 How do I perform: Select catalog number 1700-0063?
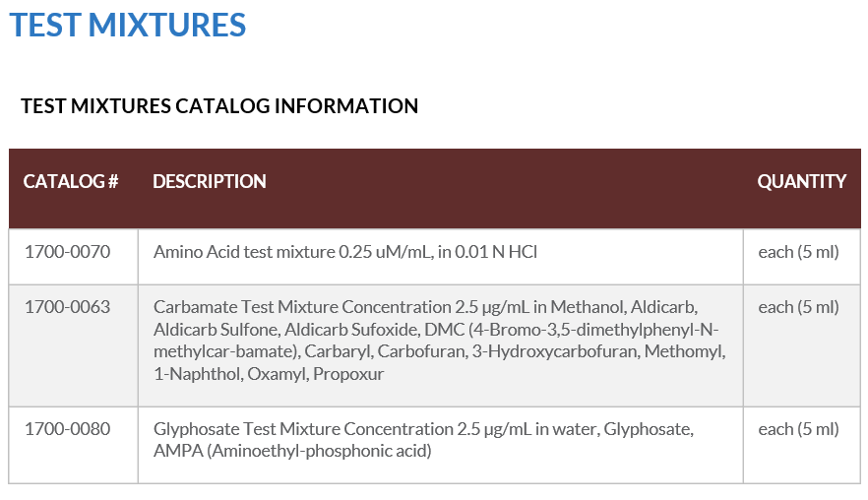tap(67, 307)
